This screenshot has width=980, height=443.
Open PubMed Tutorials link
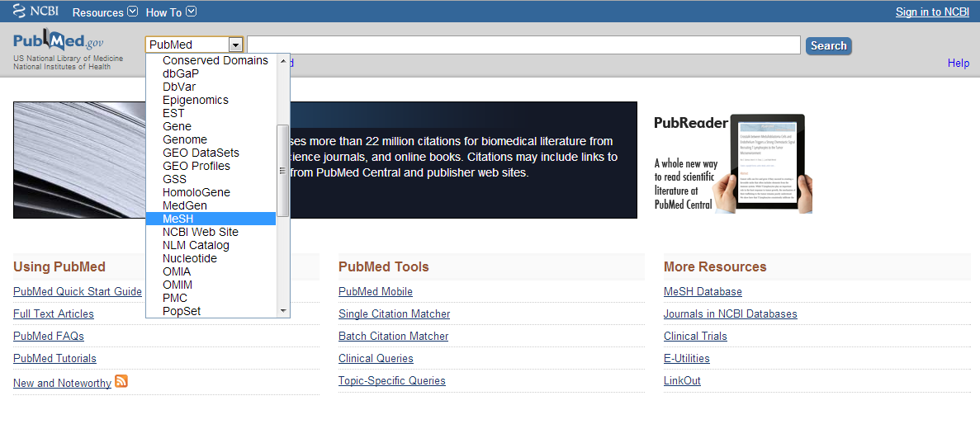55,359
